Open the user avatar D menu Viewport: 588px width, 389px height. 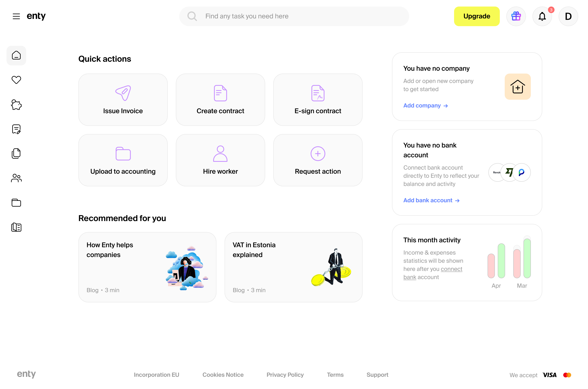coord(568,16)
